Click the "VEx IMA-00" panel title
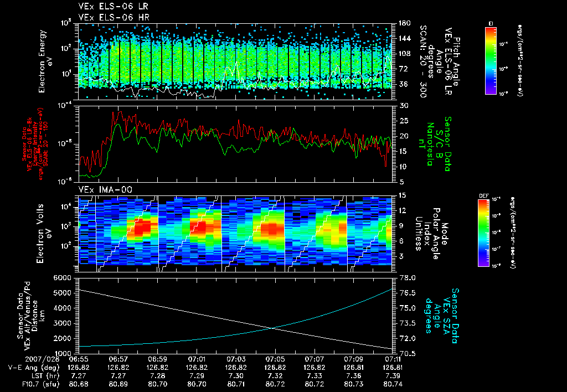 (105, 189)
